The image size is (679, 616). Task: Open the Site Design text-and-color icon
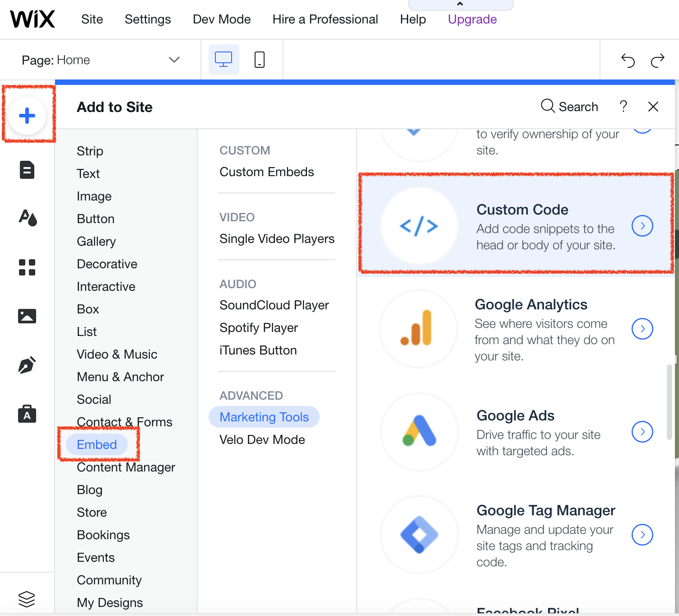coord(27,218)
